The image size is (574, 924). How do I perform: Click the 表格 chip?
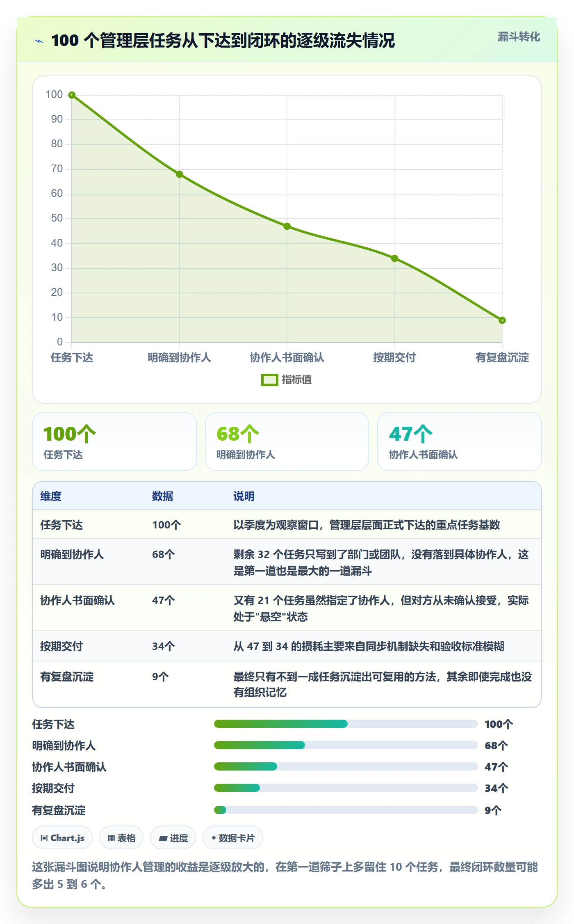(x=121, y=838)
